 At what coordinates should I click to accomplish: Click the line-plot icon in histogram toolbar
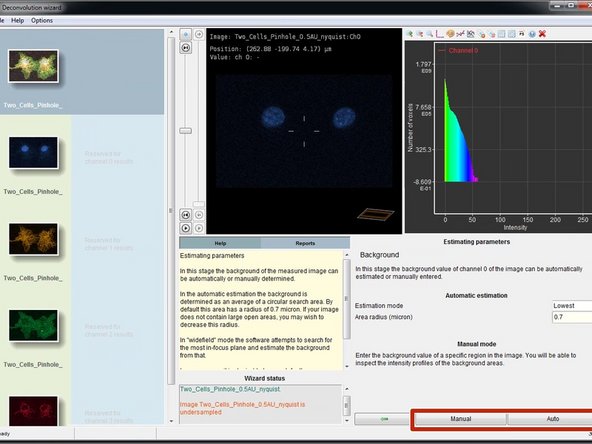point(460,34)
